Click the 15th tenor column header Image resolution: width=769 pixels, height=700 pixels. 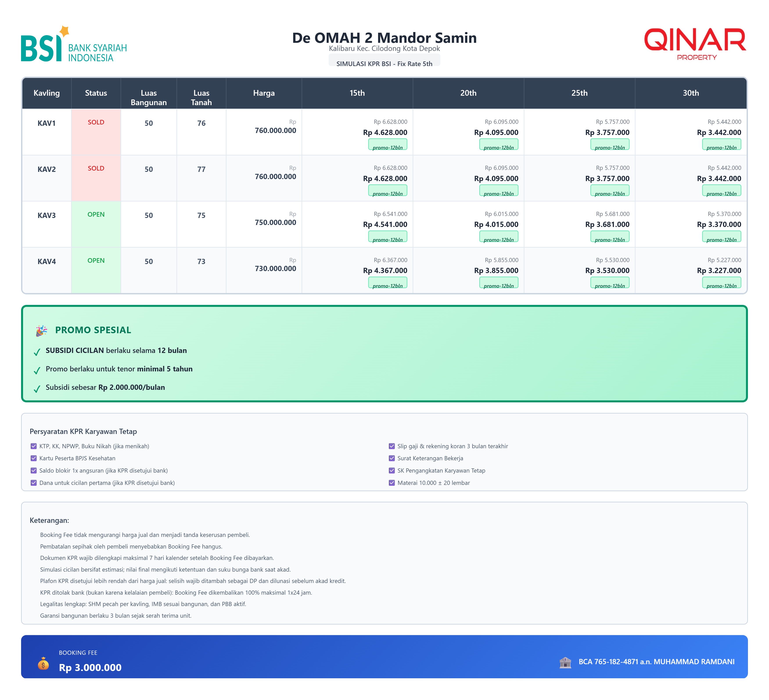coord(357,93)
